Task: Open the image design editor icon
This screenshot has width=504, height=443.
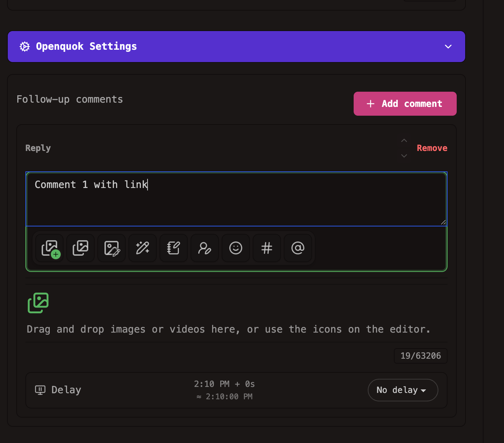Action: (112, 248)
